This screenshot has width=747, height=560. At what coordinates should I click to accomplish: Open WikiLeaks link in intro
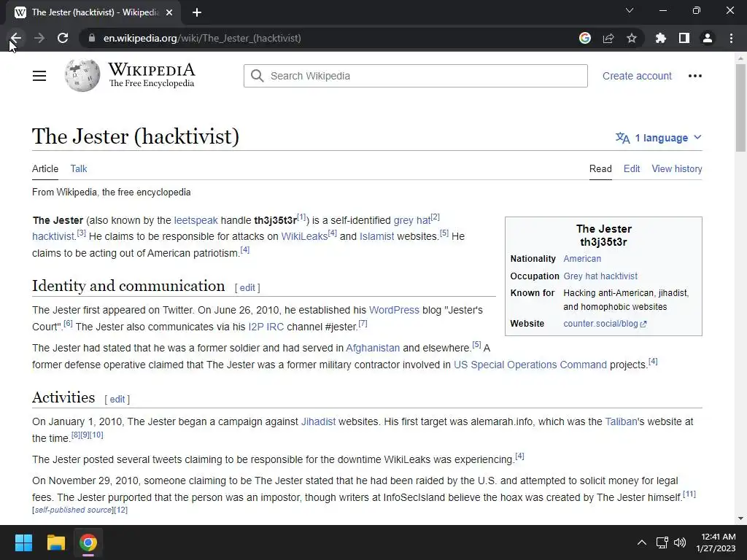click(x=304, y=236)
